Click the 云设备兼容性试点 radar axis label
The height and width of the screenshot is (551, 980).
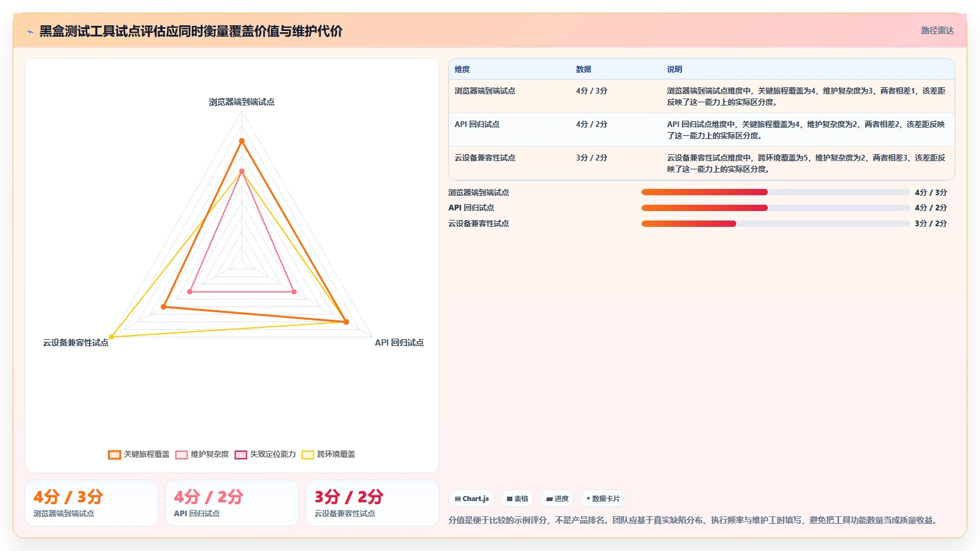click(76, 342)
